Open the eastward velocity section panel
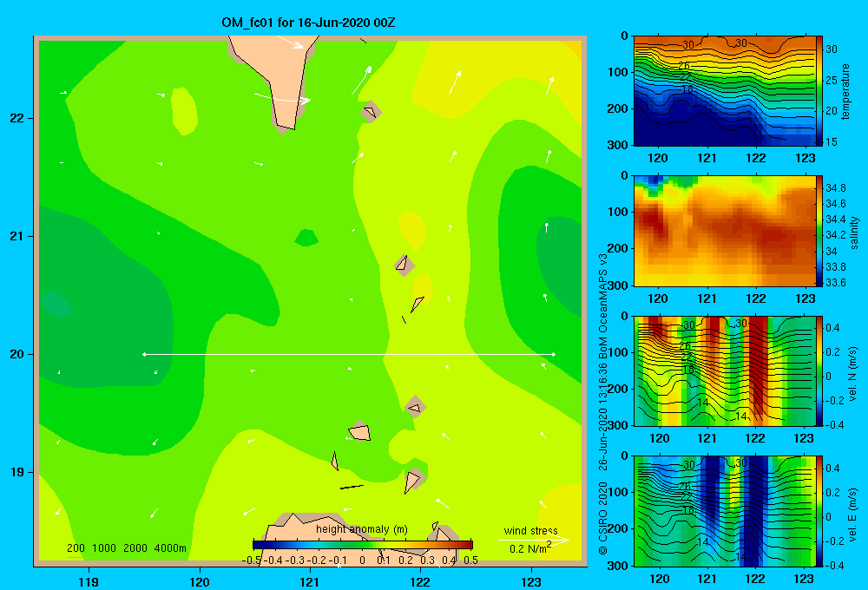Screen dimensions: 868x590 (724, 511)
